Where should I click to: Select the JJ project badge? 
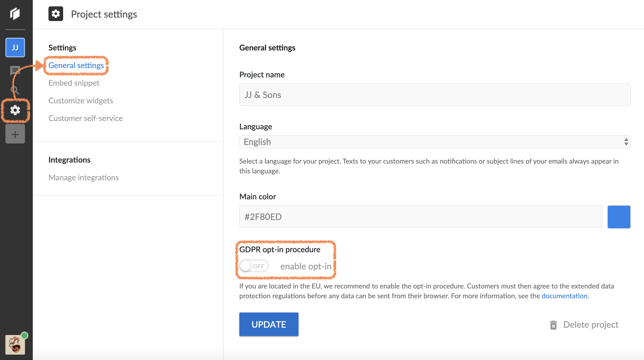point(15,48)
